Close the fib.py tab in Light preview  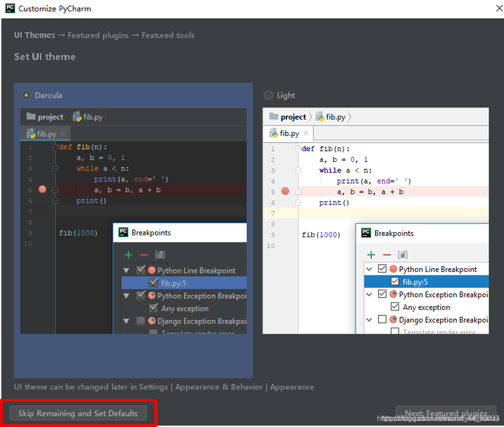click(306, 133)
